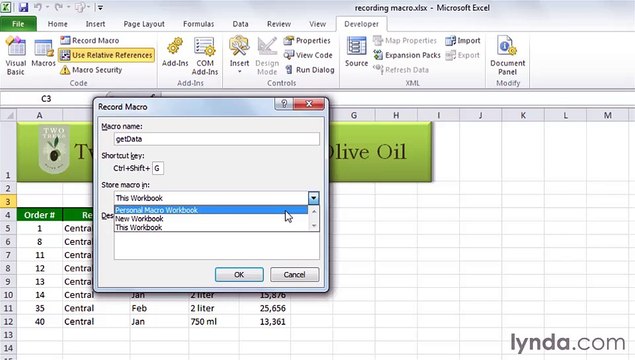Image resolution: width=635 pixels, height=360 pixels.
Task: Select row 12 header
Action: point(8,322)
